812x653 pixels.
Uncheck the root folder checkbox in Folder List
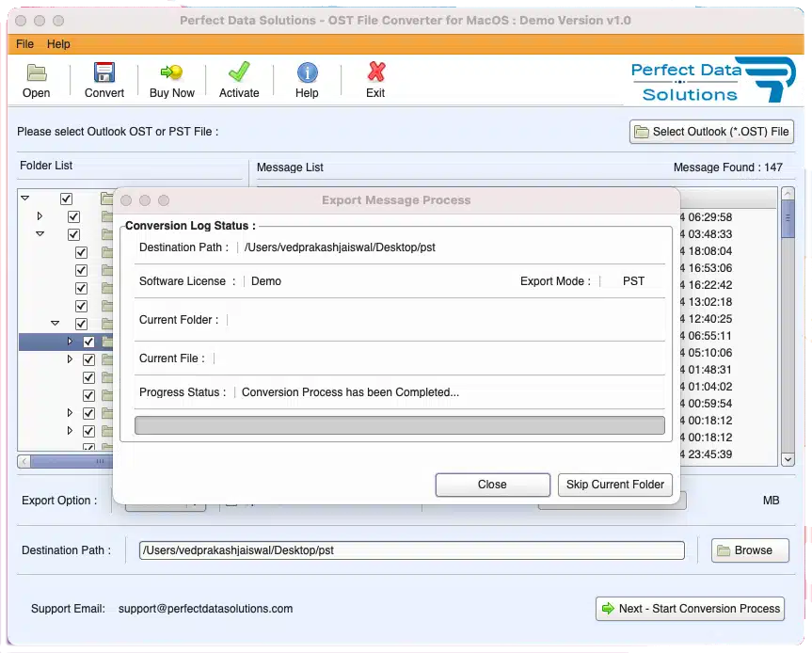click(66, 199)
